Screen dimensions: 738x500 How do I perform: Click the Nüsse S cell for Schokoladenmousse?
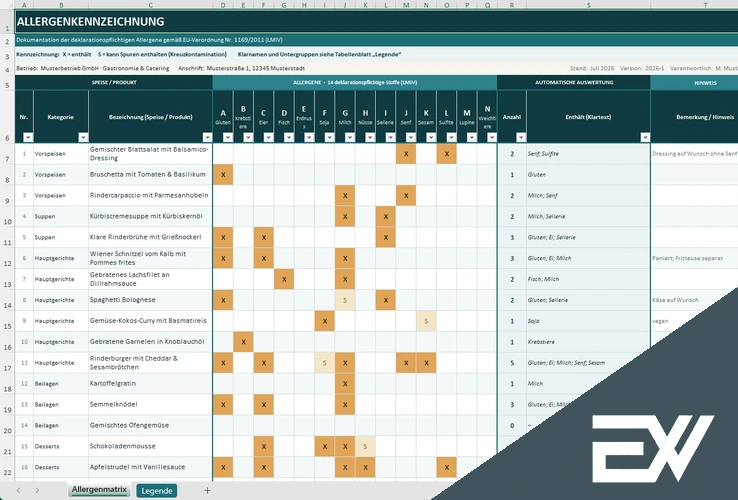tap(365, 446)
